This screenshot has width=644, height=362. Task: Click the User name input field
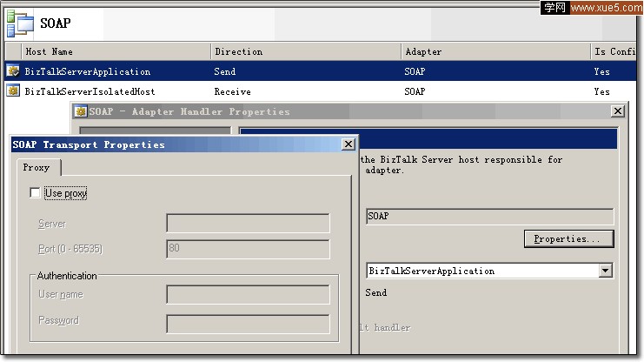pyautogui.click(x=248, y=294)
